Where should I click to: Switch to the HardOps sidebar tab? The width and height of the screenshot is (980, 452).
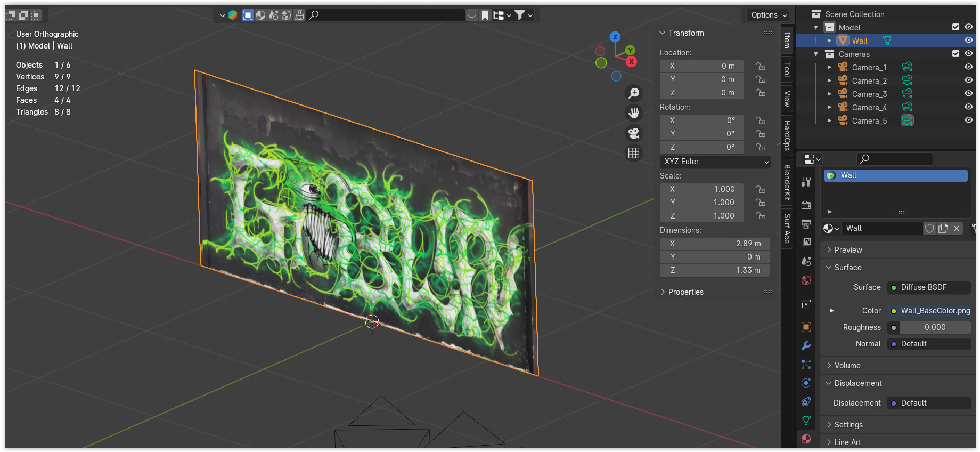point(787,136)
